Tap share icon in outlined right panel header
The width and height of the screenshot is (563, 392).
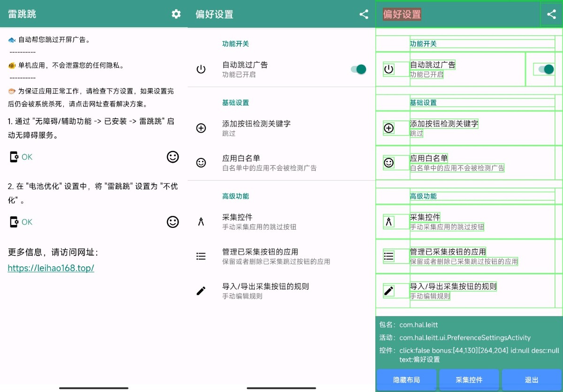[551, 14]
